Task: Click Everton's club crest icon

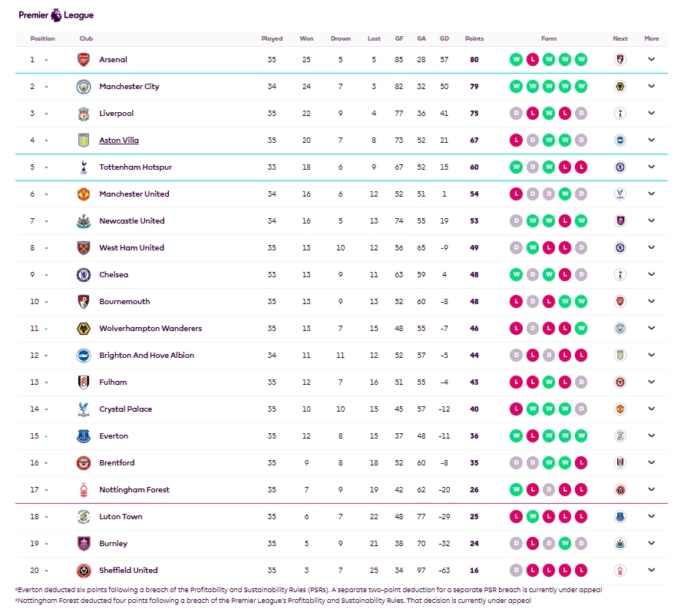Action: tap(84, 436)
